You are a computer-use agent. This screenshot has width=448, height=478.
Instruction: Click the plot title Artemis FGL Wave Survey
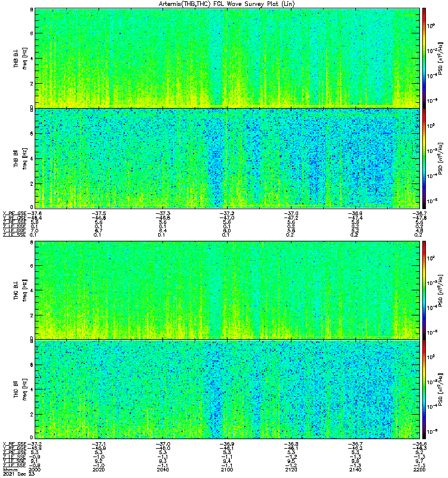tap(226, 4)
